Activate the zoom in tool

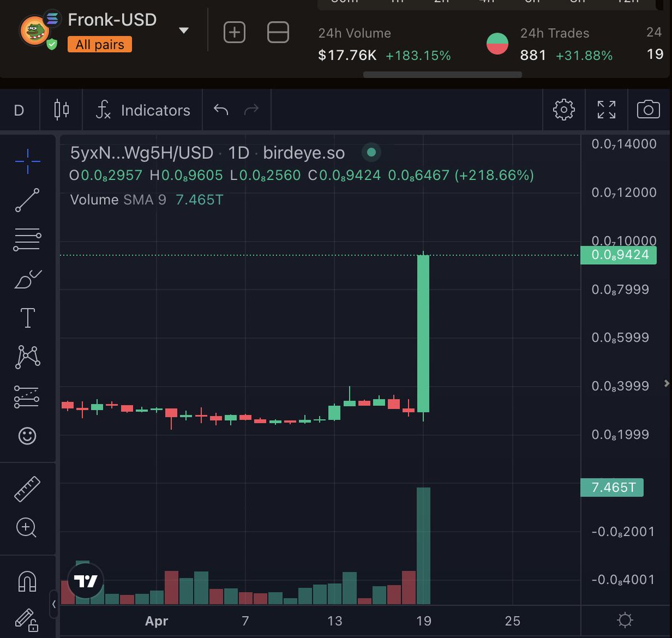pyautogui.click(x=27, y=527)
